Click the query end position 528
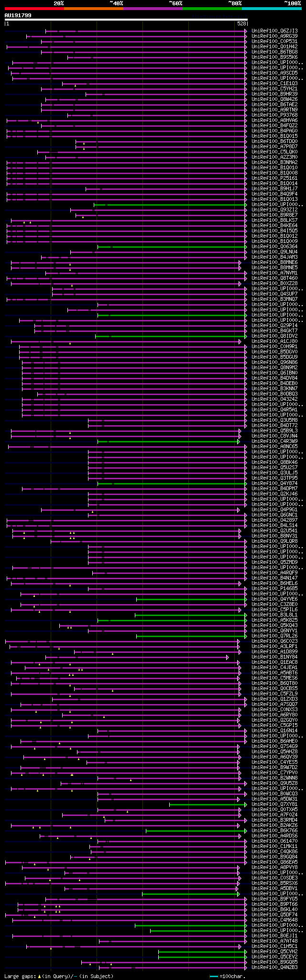 (241, 23)
